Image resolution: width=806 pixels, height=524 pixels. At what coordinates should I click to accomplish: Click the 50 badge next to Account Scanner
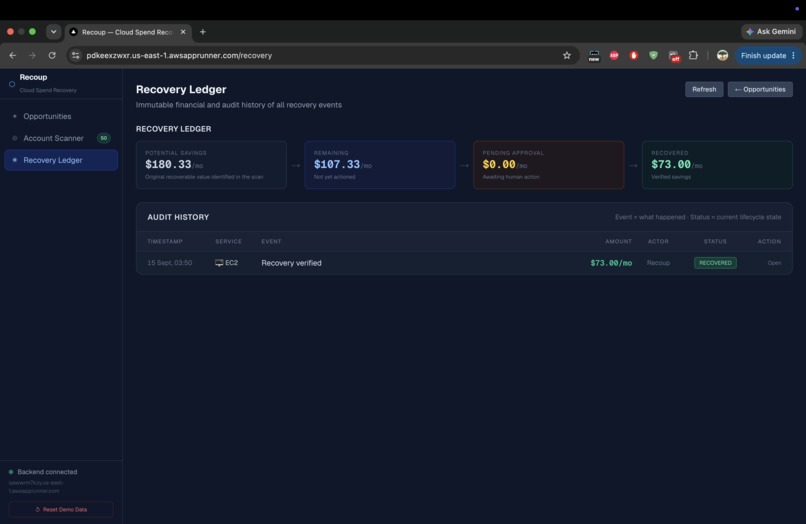tap(103, 138)
